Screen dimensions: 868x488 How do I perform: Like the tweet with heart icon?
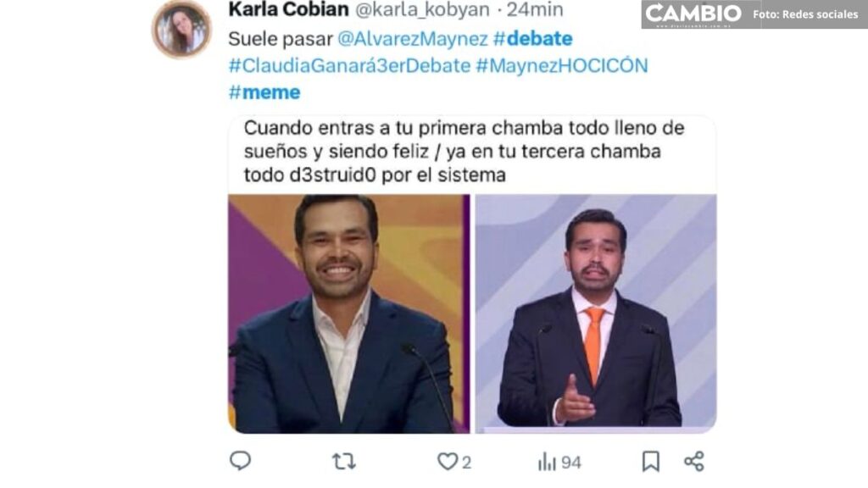448,462
